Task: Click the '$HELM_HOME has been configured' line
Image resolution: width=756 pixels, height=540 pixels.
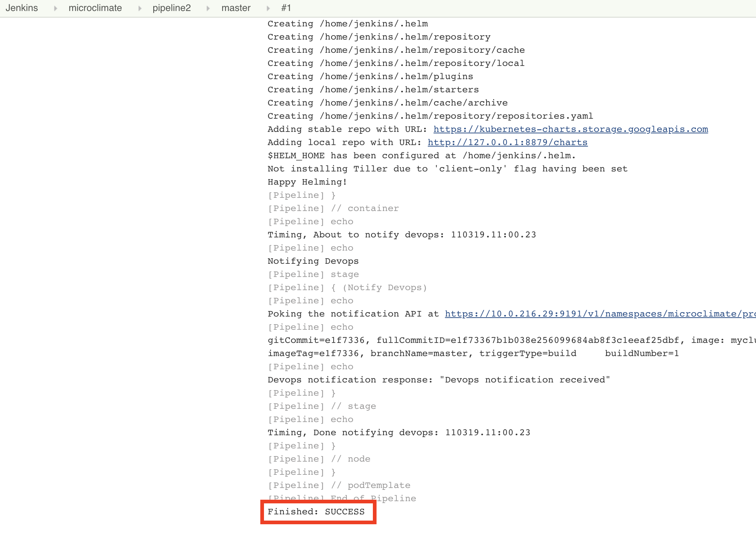Action: [x=422, y=156]
